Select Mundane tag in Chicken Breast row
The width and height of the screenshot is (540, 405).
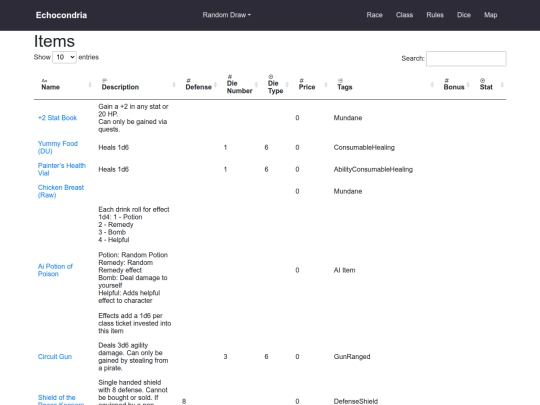pos(348,191)
